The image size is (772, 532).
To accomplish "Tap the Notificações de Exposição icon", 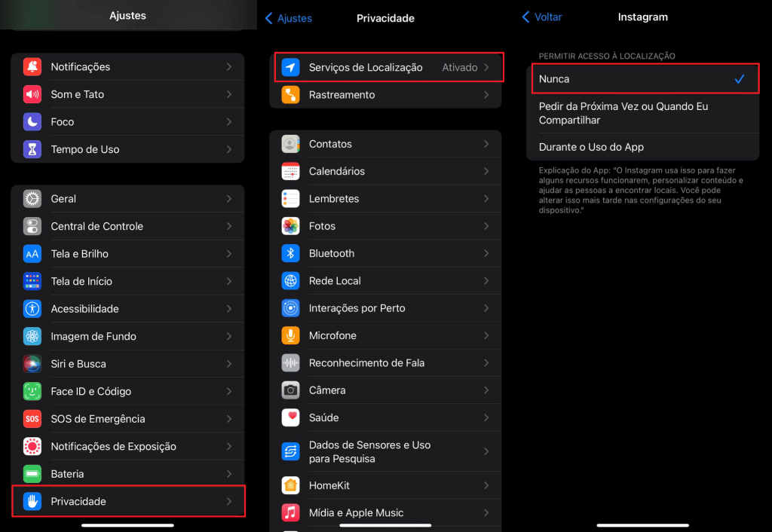I will point(32,447).
